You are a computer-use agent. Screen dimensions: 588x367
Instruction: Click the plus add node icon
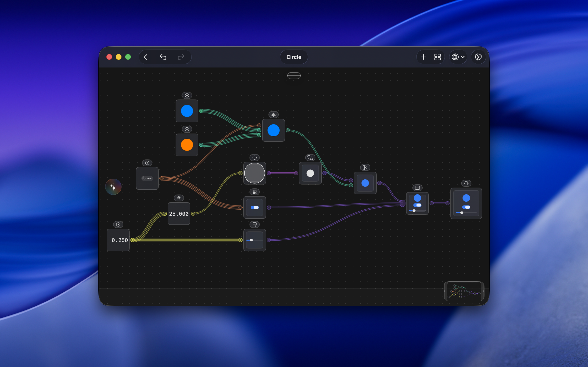click(x=423, y=57)
